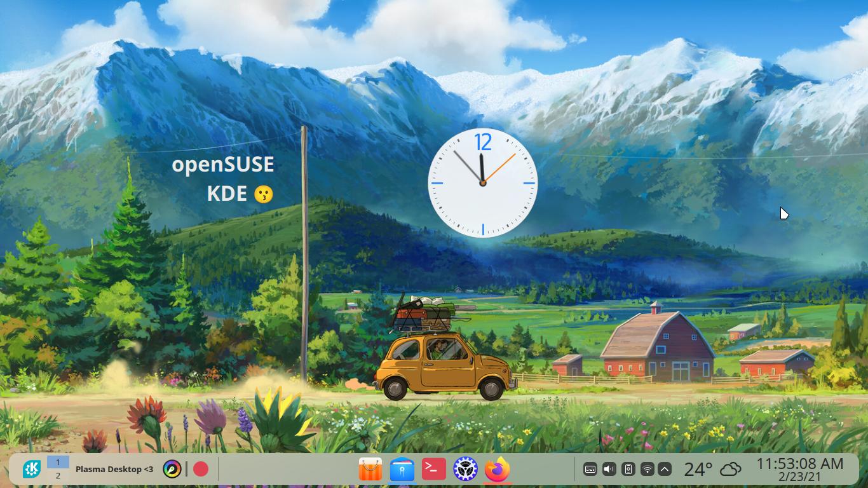Open the audio volume tray icon
Image resolution: width=868 pixels, height=488 pixels.
coord(609,469)
